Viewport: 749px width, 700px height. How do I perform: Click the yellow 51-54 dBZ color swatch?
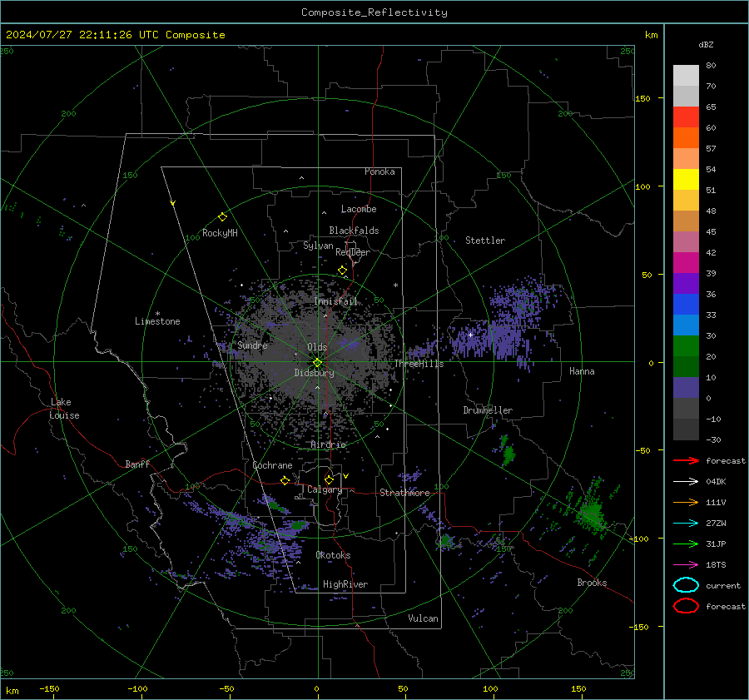coord(686,180)
